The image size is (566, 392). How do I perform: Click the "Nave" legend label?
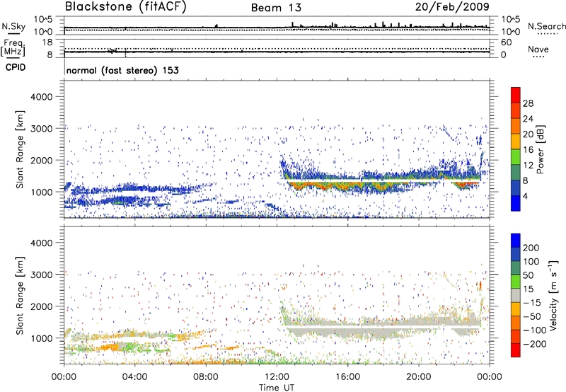pos(538,49)
